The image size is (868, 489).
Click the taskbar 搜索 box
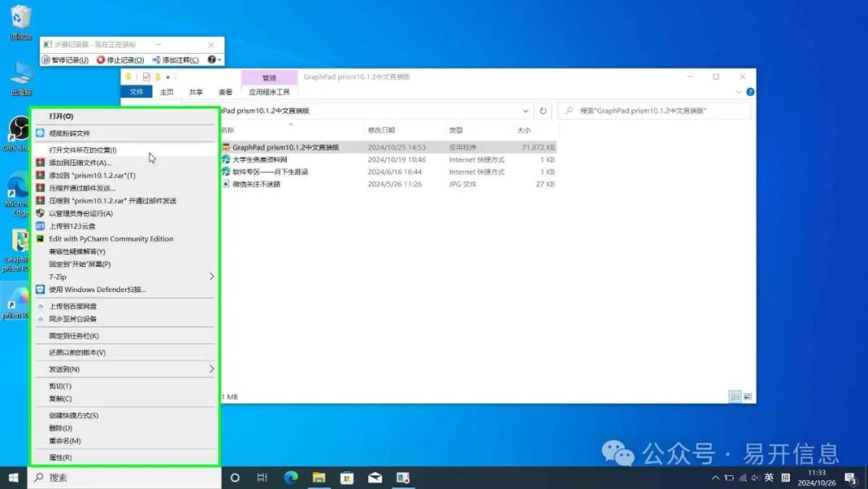point(125,478)
